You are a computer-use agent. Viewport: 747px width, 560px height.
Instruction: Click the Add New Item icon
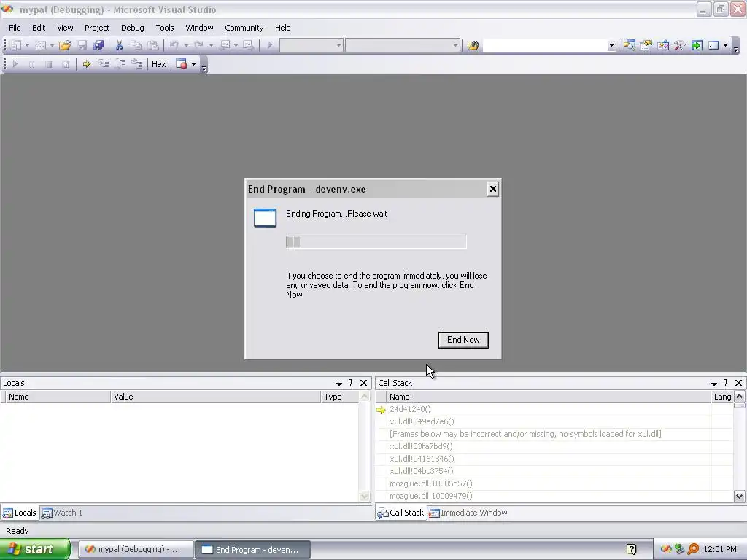[x=41, y=45]
